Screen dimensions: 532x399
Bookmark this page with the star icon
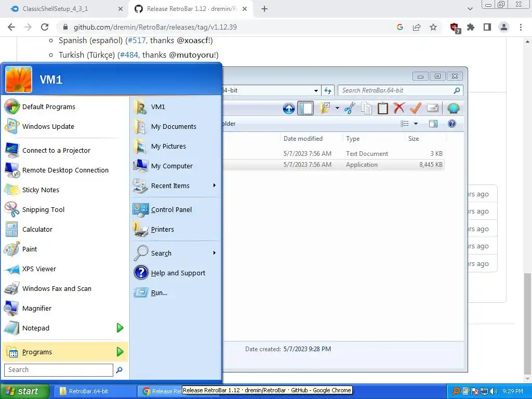click(x=433, y=27)
